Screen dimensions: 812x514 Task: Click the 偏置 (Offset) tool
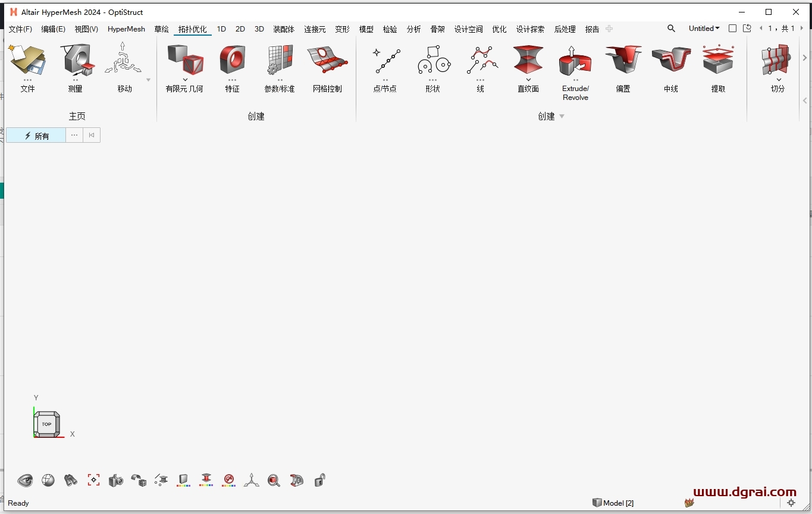[x=623, y=60]
